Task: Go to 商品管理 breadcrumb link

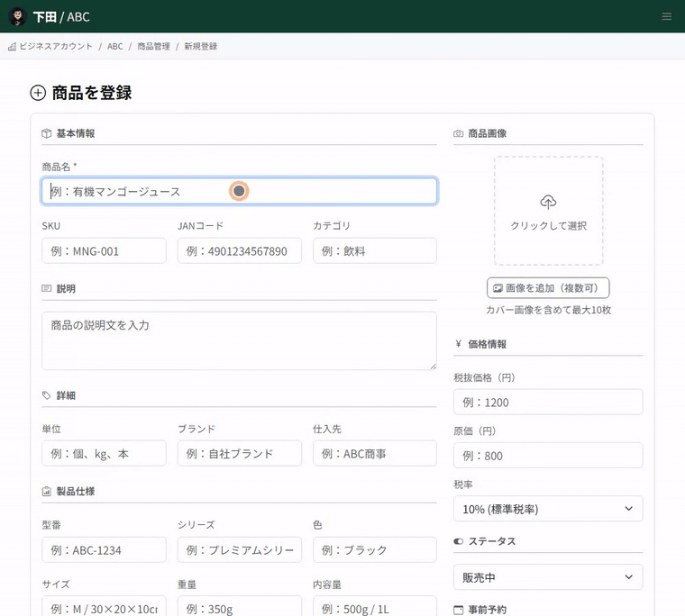Action: 153,46
